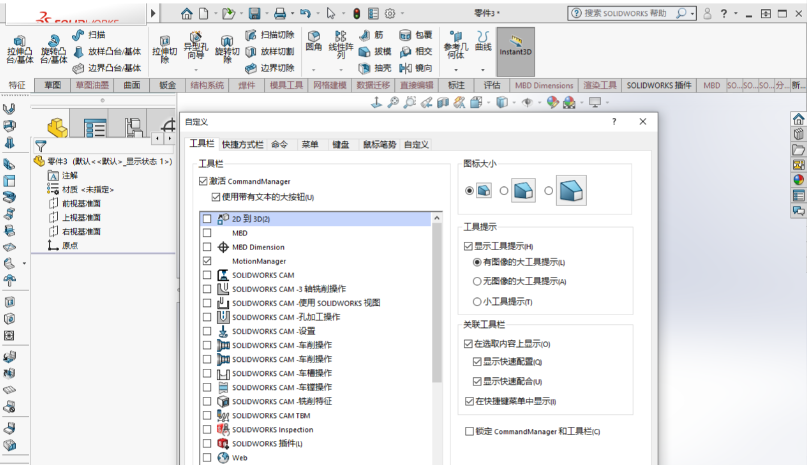807x465 pixels.
Task: Click the toolbar list scrollbar up arrow
Action: point(437,218)
